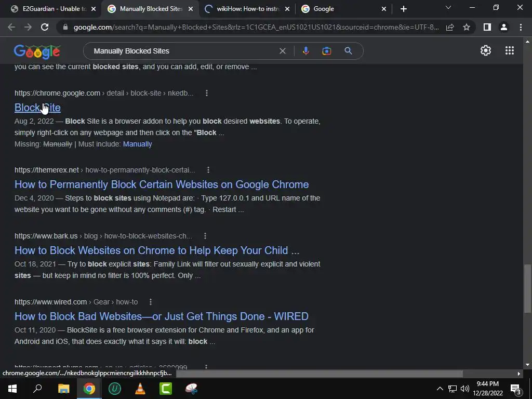This screenshot has width=532, height=399.
Task: Open Google quick settings gear
Action: [x=486, y=50]
